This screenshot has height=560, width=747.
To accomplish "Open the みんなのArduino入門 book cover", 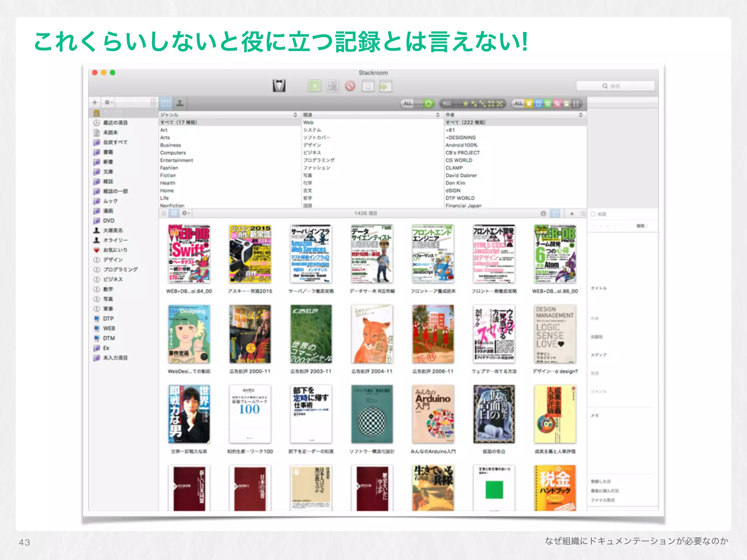I will (x=433, y=414).
